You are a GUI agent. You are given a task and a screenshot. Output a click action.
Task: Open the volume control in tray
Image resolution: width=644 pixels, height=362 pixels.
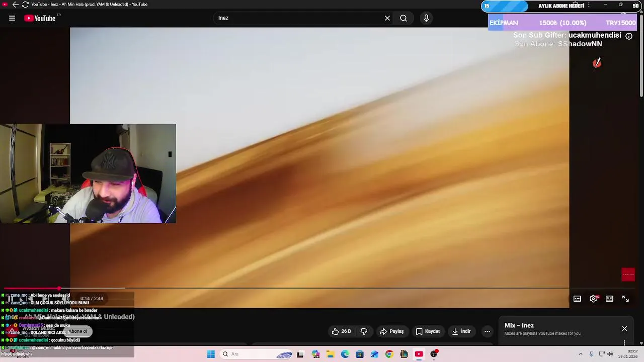610,354
